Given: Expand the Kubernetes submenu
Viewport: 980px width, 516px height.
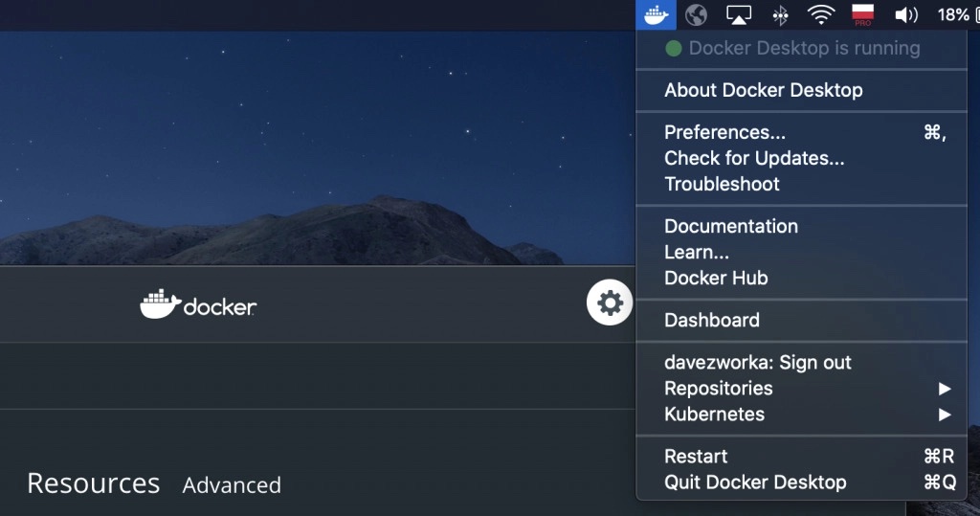Looking at the screenshot, I should click(801, 415).
